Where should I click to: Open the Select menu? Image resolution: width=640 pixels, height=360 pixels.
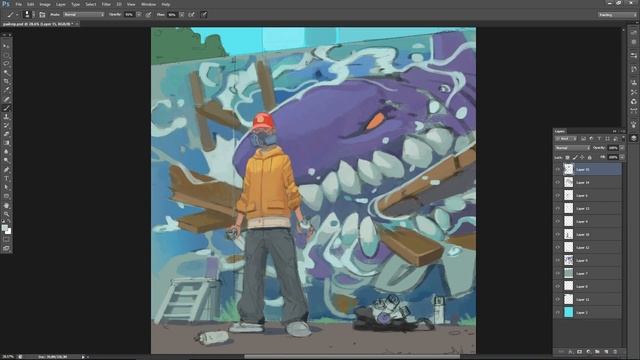(x=91, y=4)
